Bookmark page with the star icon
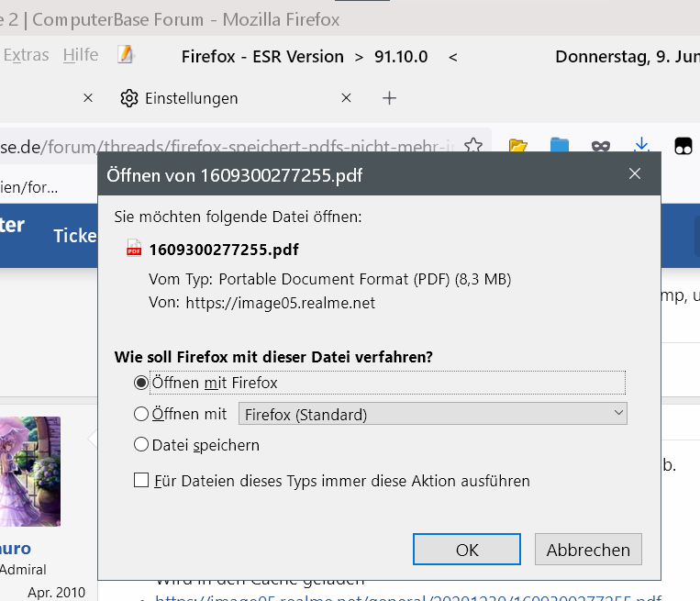The height and width of the screenshot is (601, 700). click(473, 145)
